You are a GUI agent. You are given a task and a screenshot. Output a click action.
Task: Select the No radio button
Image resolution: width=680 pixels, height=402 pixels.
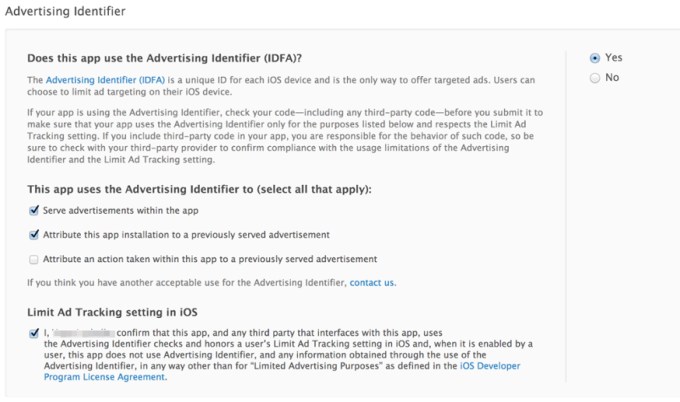pyautogui.click(x=595, y=77)
